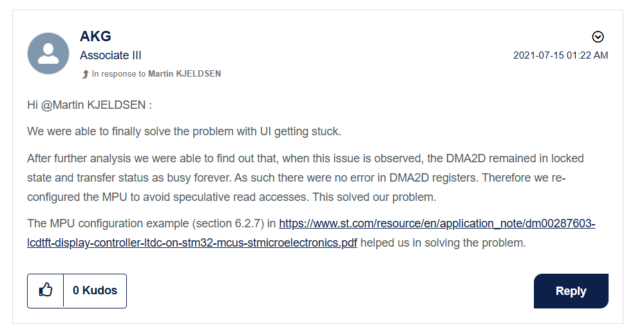Screen dimensions: 644x331
Task: View the 0 Kudos count
Action: tap(95, 290)
